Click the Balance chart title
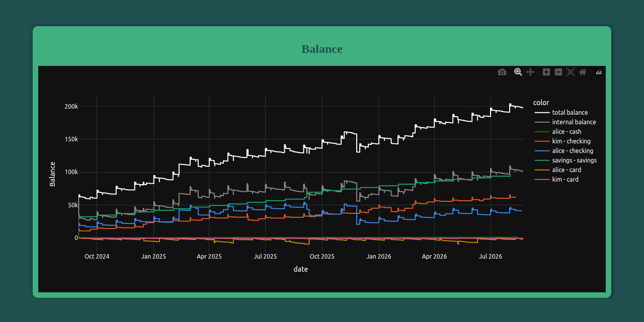The height and width of the screenshot is (322, 644). [322, 49]
